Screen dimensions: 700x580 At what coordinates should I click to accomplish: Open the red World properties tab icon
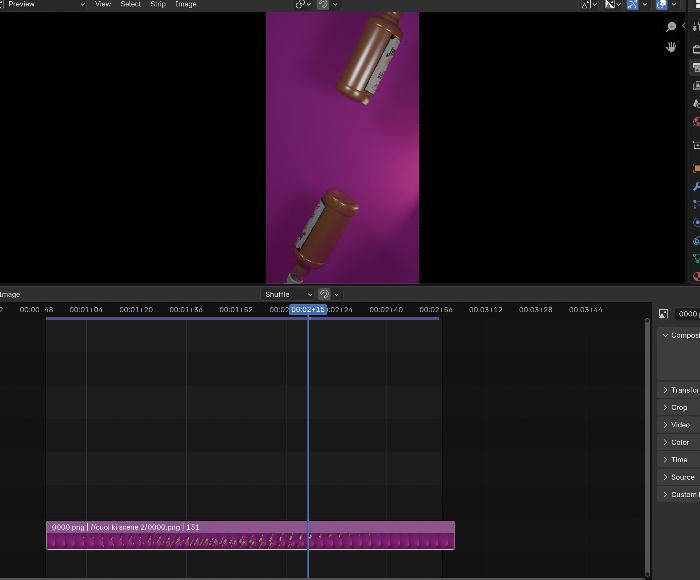tap(696, 122)
